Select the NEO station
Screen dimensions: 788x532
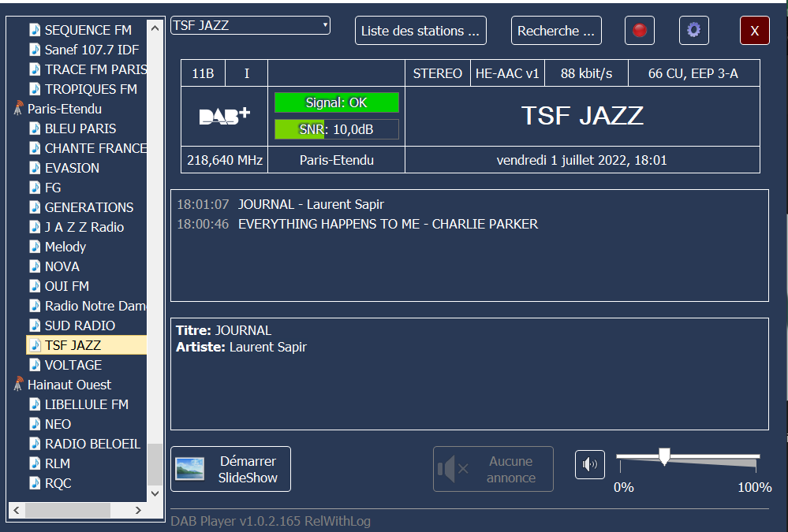pyautogui.click(x=58, y=424)
